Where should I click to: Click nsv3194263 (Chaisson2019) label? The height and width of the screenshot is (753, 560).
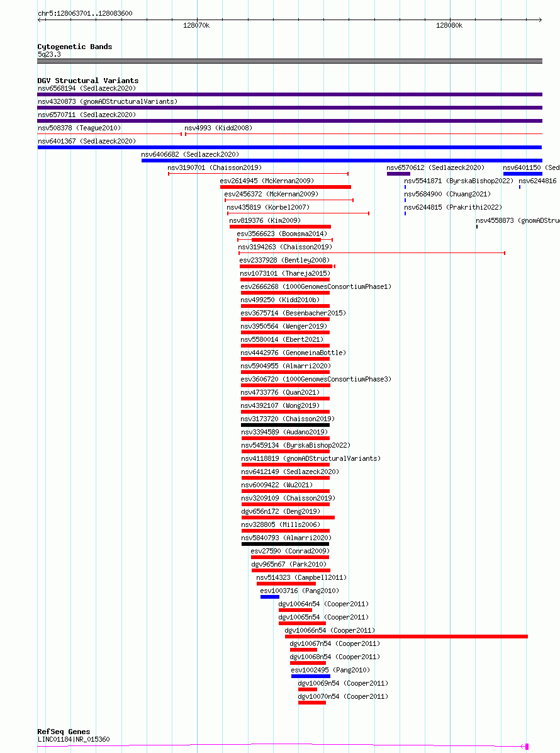click(285, 247)
